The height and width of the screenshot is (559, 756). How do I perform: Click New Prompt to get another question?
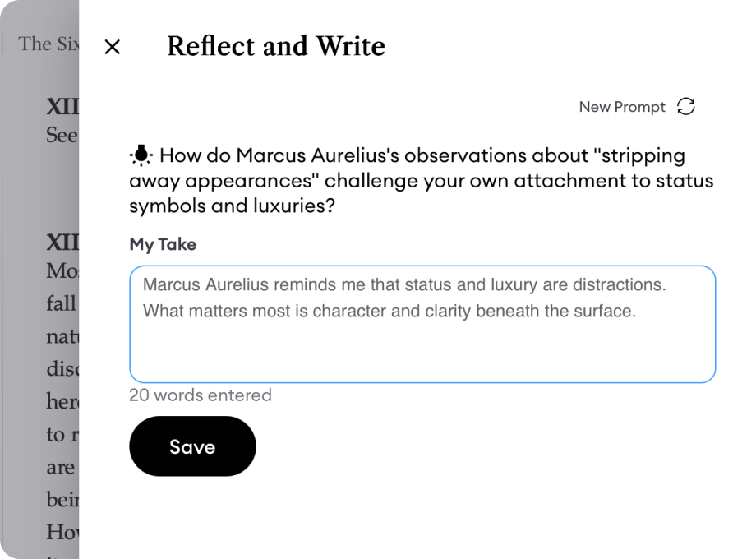pyautogui.click(x=622, y=106)
